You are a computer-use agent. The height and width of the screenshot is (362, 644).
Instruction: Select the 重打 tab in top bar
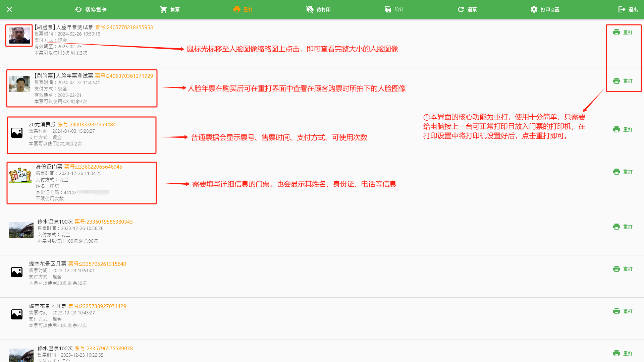coord(243,9)
